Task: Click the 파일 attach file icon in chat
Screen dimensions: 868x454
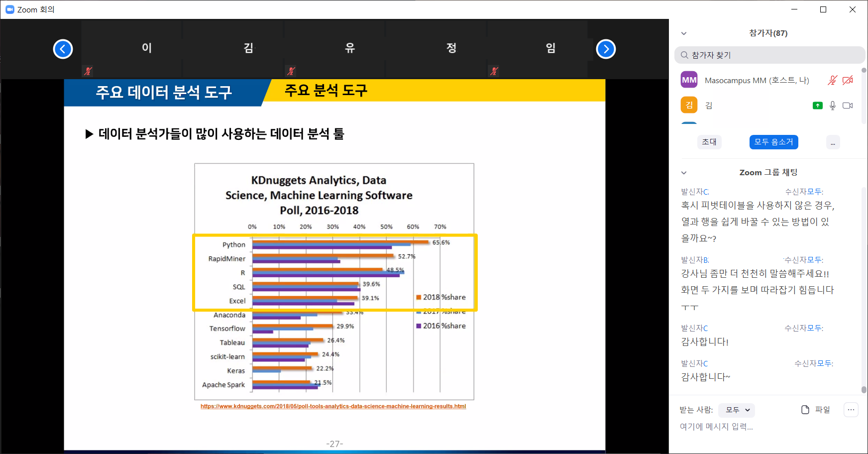Action: 805,410
